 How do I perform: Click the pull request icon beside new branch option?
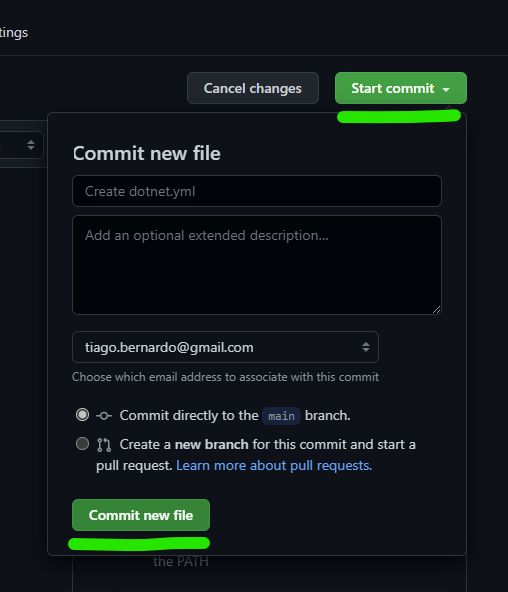point(104,445)
